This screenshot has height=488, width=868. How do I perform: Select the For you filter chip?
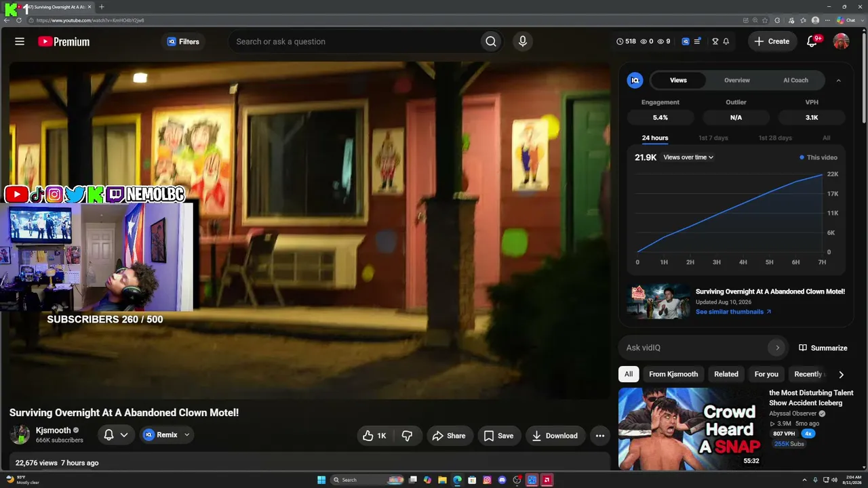[766, 374]
